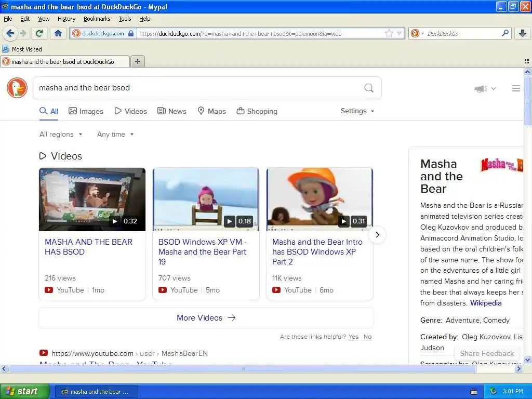Reload the page with the refresh icon
The image size is (532, 399).
coord(39,33)
